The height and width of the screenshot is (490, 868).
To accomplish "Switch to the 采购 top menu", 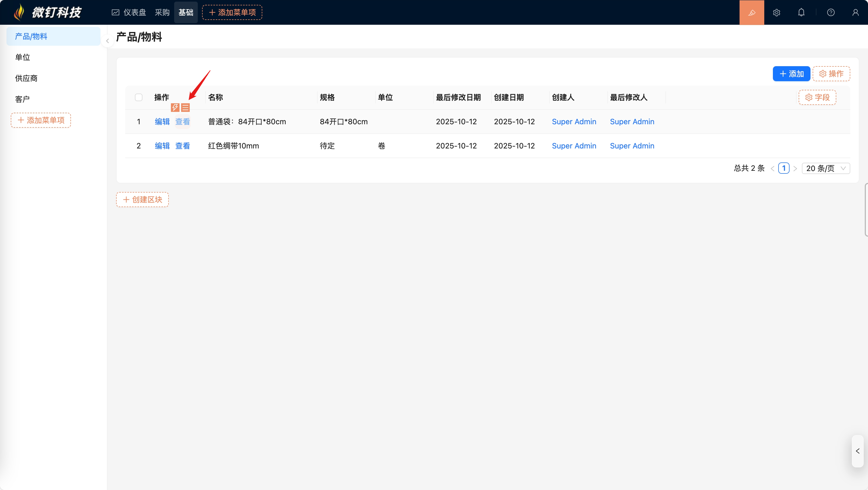I will 162,12.
